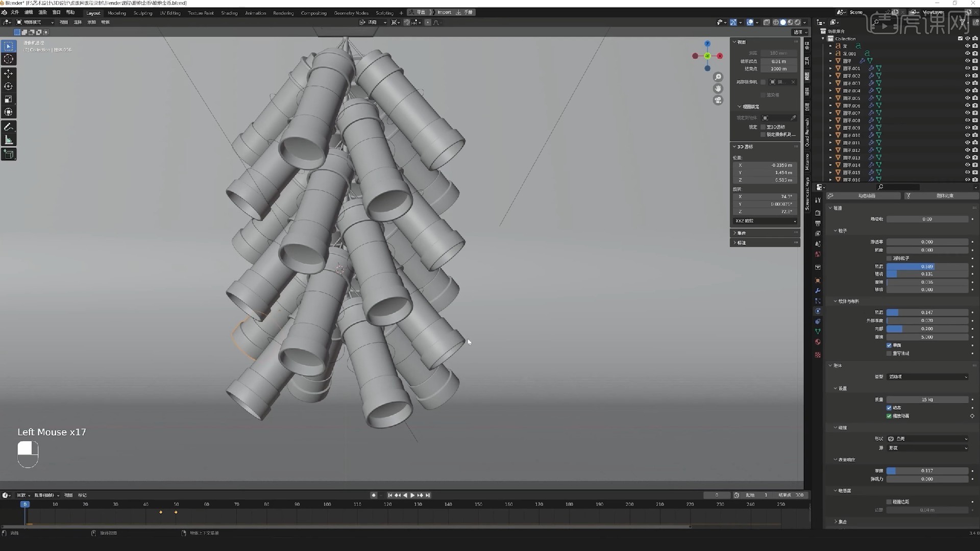Play the timeline animation
Screen dimensions: 980x551
(x=412, y=495)
